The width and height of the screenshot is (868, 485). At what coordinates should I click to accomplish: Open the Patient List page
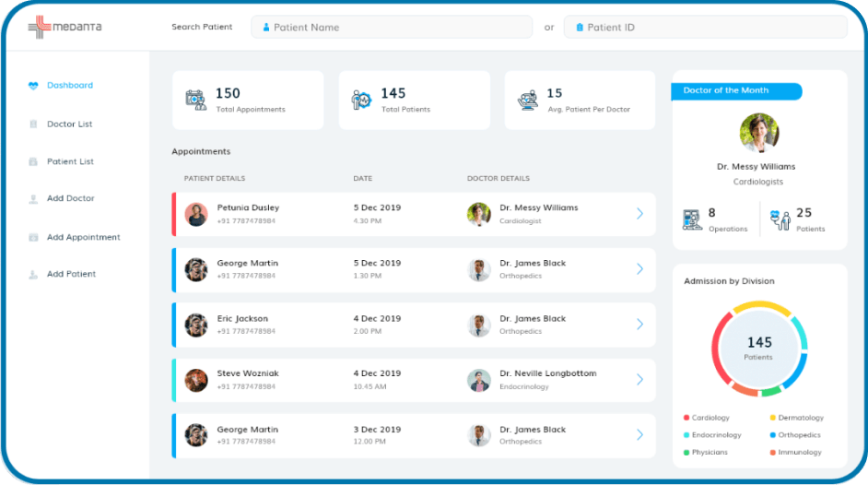click(x=70, y=161)
